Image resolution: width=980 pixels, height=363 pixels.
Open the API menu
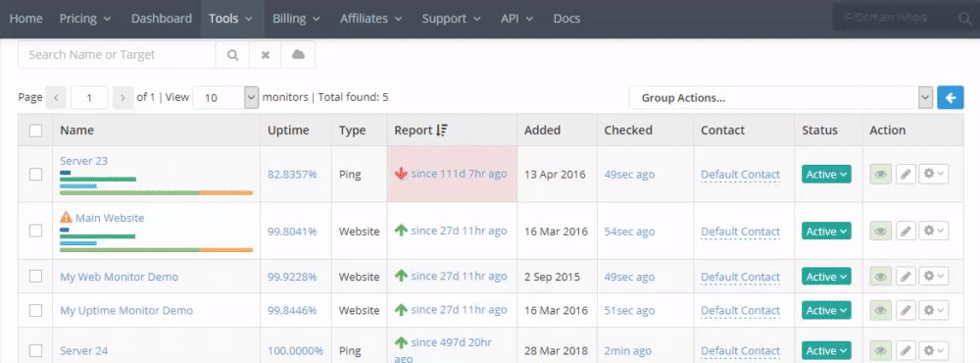coord(516,19)
